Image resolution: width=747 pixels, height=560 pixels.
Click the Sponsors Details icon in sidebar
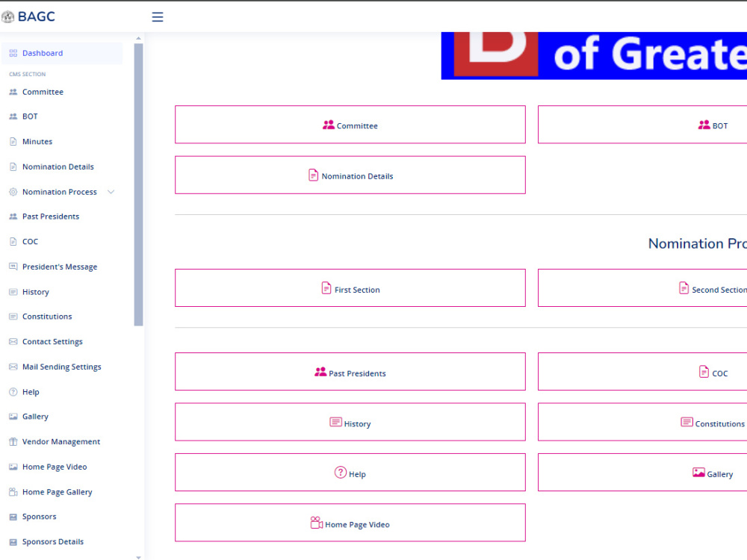click(x=13, y=542)
